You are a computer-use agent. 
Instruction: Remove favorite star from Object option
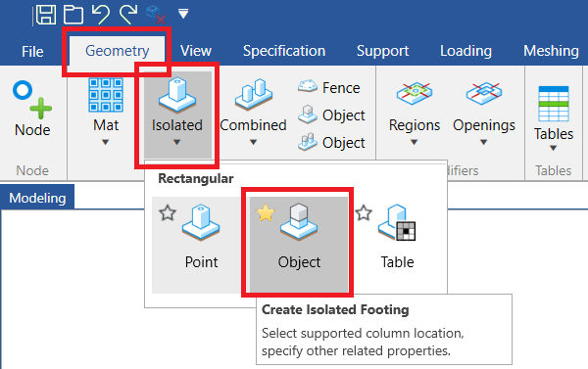(x=266, y=212)
